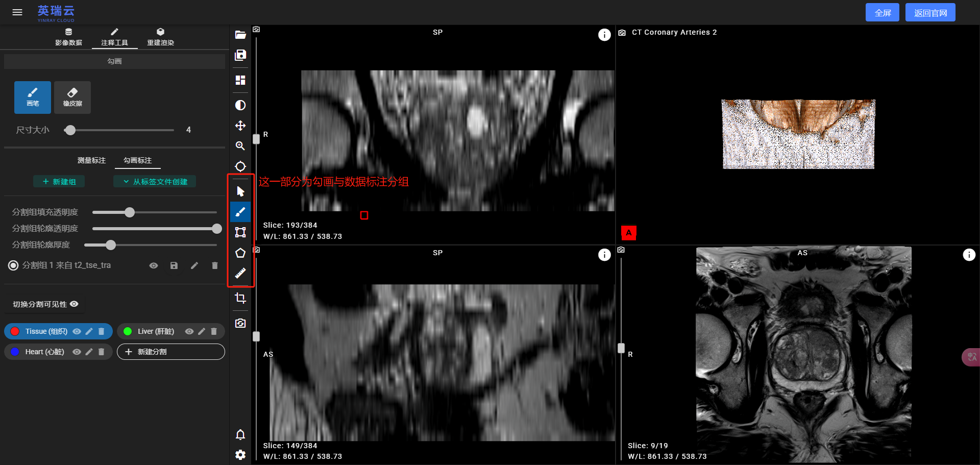Change the viewport layout grid

240,80
